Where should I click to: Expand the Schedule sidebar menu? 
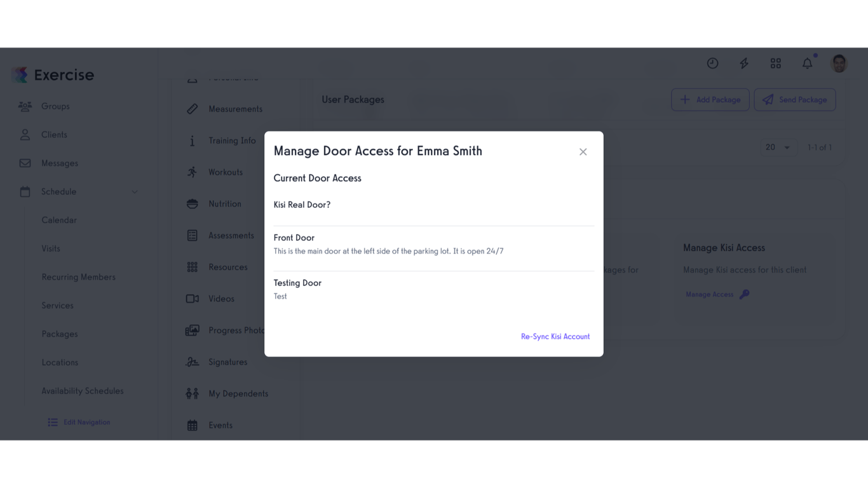tap(59, 191)
